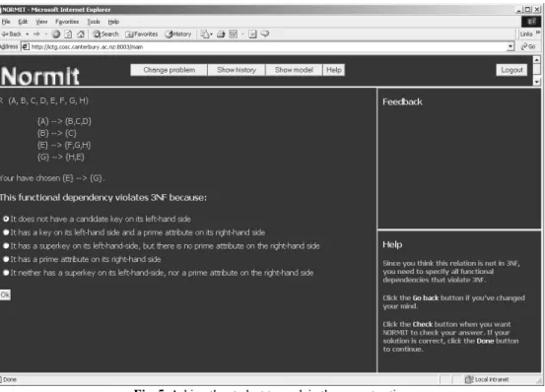Screen dimensions: 545x392
Task: Expand the address bar URL dropdown
Action: click(511, 46)
